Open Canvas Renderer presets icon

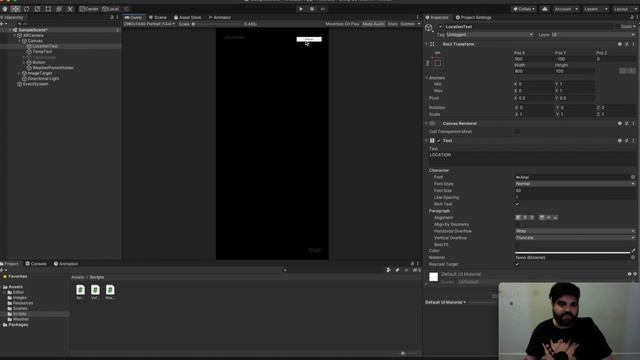click(627, 123)
